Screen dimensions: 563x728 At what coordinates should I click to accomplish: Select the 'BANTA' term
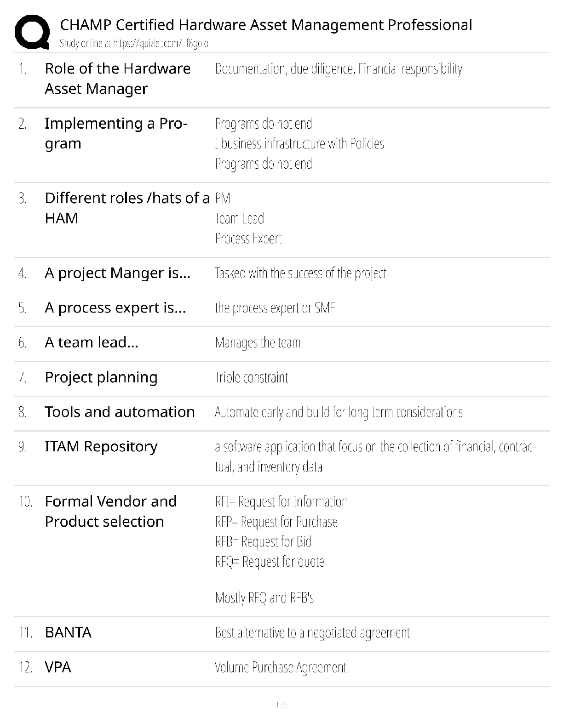(x=68, y=632)
